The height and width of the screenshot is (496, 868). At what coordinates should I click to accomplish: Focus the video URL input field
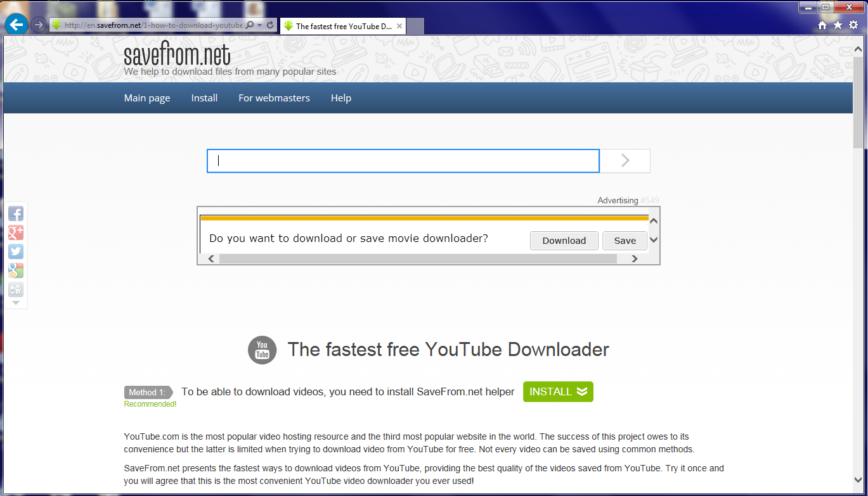click(x=403, y=161)
